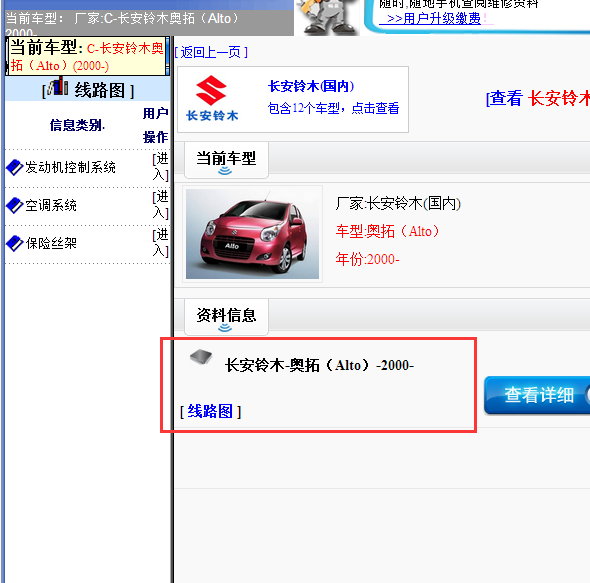Click the 年份:2000- red text
The image size is (590, 583).
tap(367, 259)
